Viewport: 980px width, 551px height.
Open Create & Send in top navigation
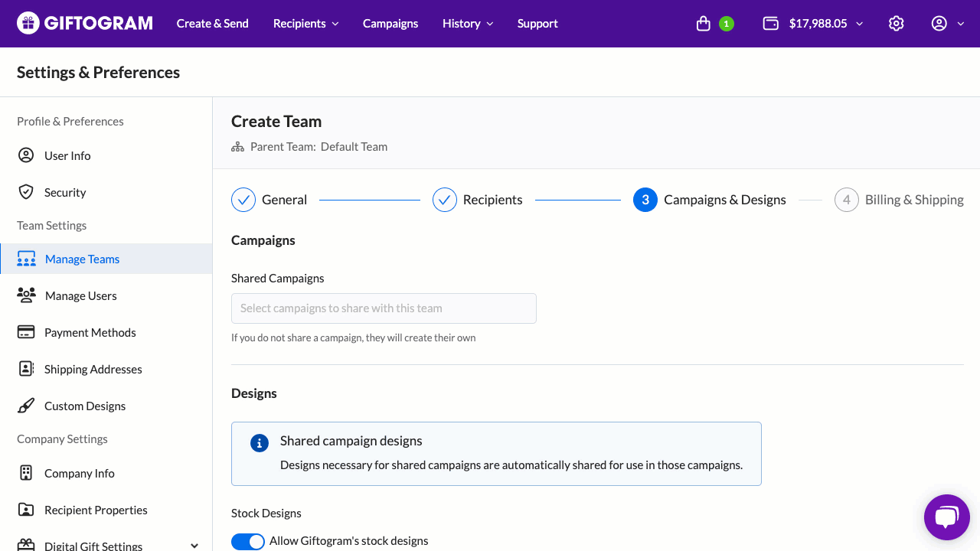pyautogui.click(x=212, y=24)
